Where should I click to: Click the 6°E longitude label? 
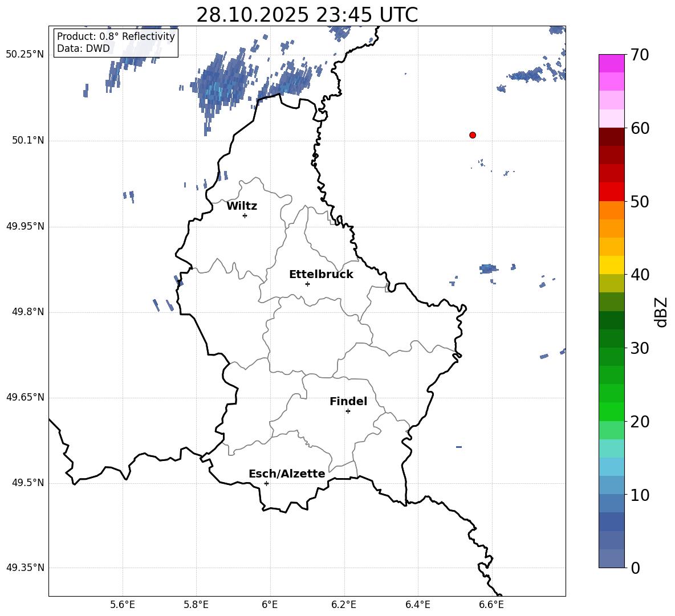pyautogui.click(x=270, y=605)
